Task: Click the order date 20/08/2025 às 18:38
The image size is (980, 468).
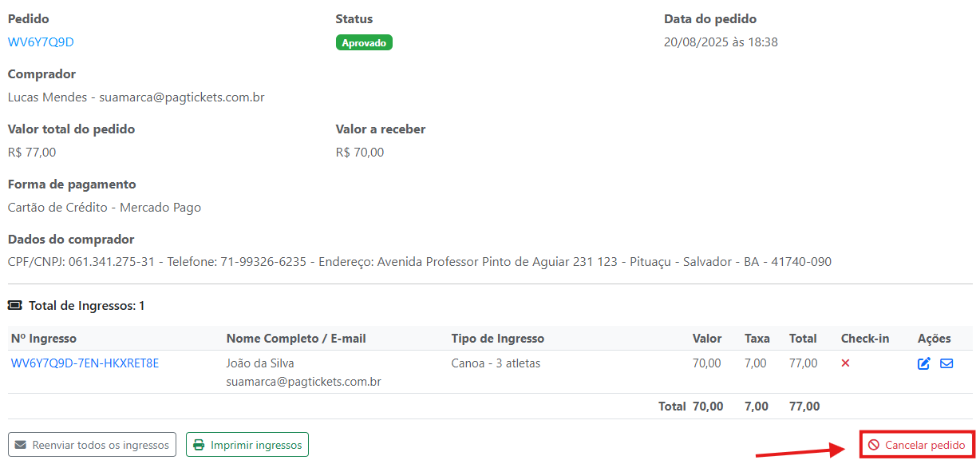Action: tap(721, 42)
